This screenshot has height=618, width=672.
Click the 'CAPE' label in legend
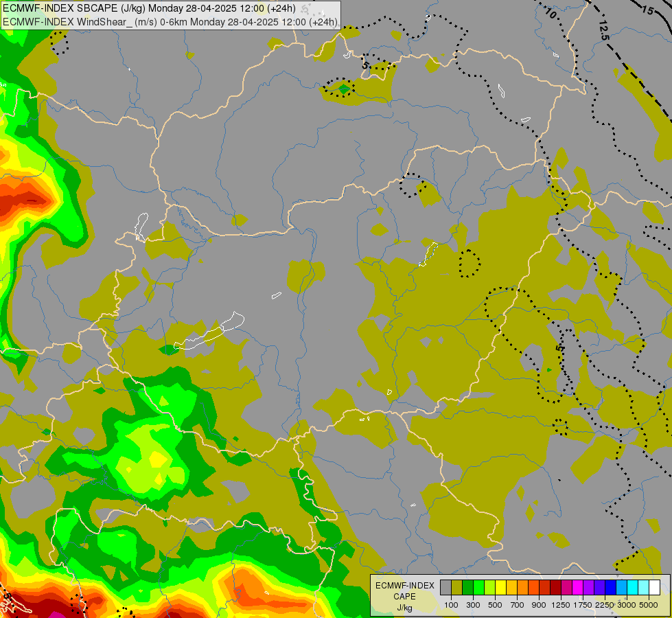[404, 597]
